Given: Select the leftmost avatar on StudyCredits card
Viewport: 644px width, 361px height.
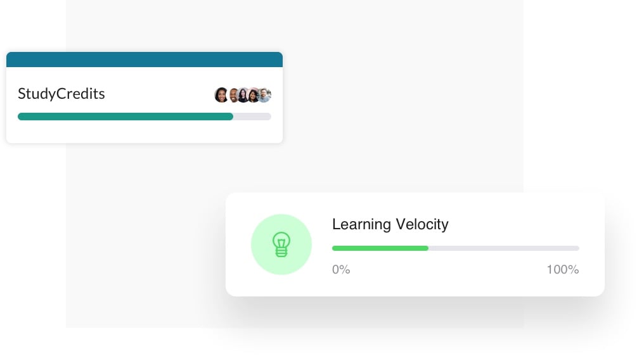Looking at the screenshot, I should (x=221, y=95).
